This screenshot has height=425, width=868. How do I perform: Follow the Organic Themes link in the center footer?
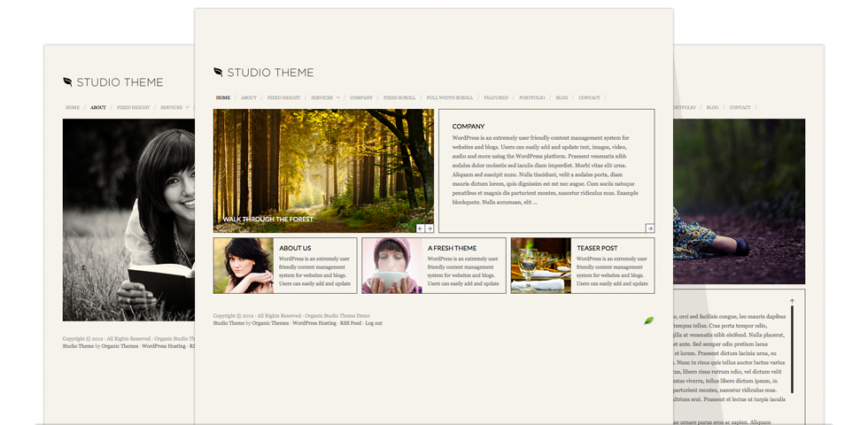tap(271, 323)
